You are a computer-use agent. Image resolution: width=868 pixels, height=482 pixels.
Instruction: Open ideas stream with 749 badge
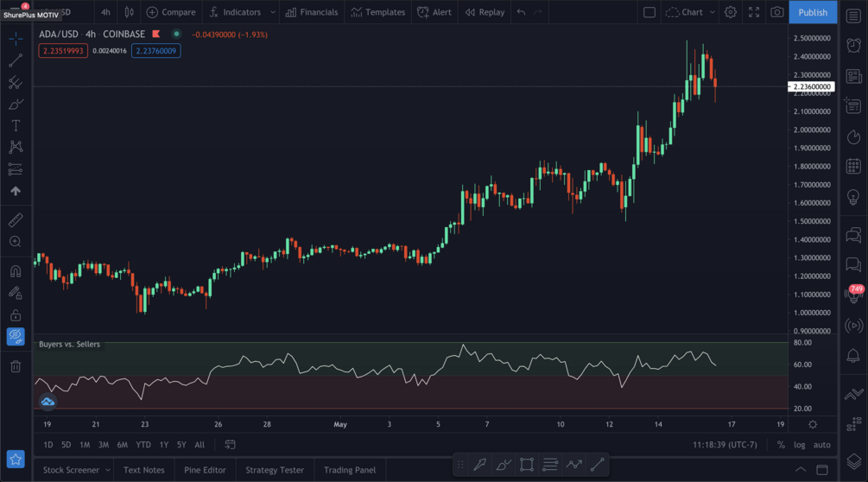pyautogui.click(x=853, y=294)
